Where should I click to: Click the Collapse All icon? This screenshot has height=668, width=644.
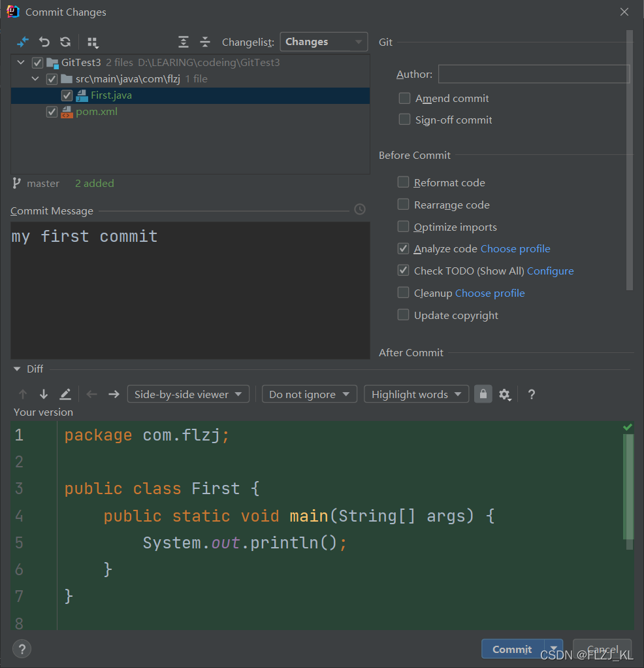click(204, 42)
